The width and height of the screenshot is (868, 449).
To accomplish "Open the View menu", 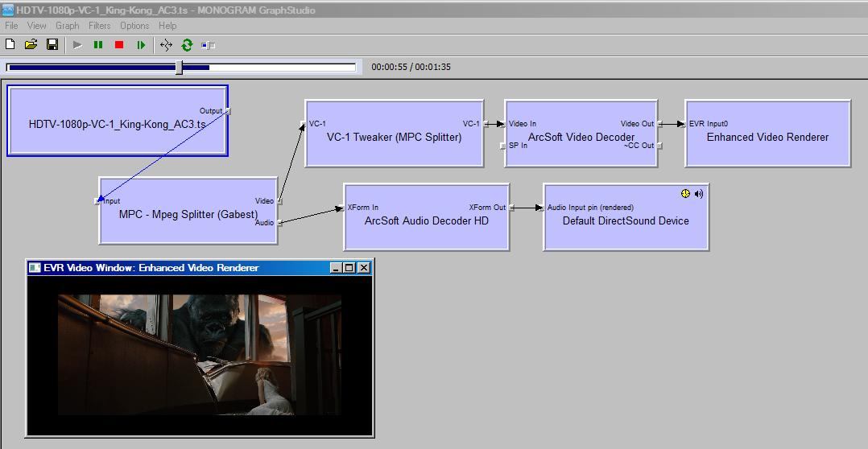I will point(36,26).
